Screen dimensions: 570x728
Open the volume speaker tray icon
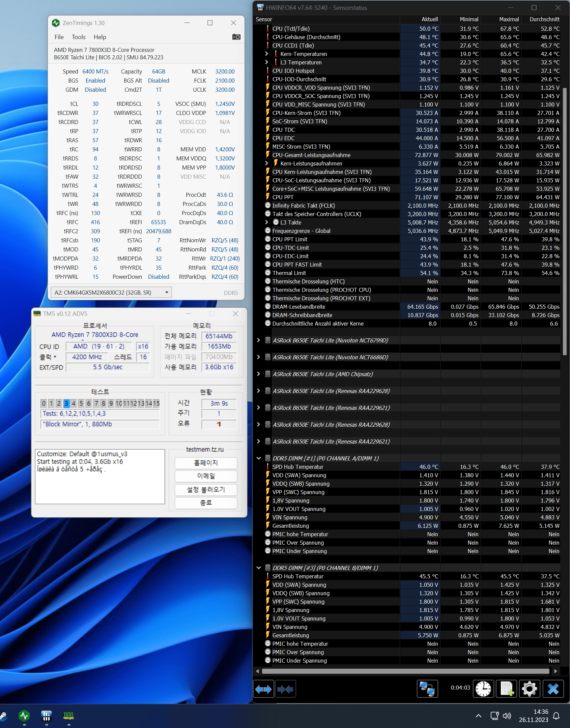pyautogui.click(x=507, y=716)
